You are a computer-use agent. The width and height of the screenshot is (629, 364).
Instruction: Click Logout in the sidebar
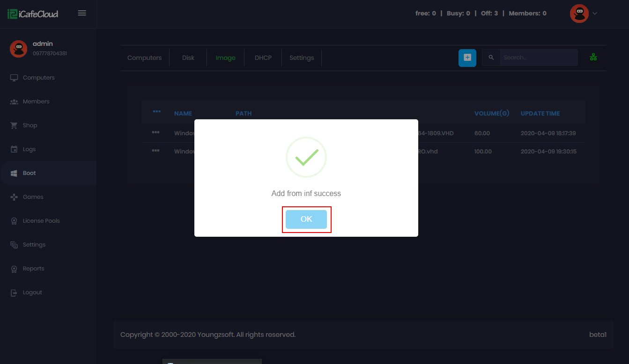tap(32, 292)
